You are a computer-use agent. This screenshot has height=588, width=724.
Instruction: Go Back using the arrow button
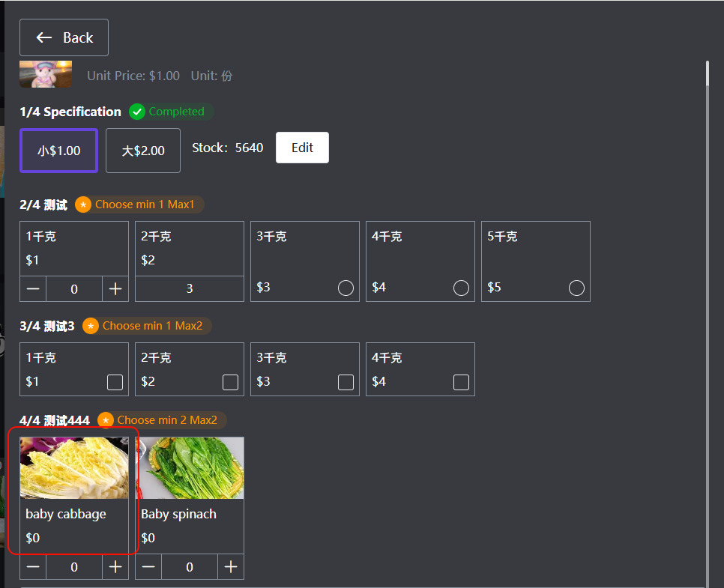point(64,37)
